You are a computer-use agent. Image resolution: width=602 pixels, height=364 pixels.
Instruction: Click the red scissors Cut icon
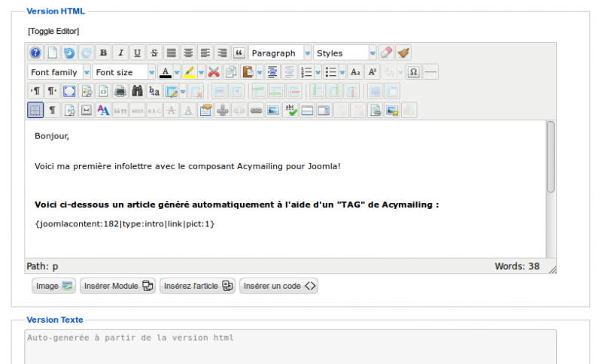point(214,71)
